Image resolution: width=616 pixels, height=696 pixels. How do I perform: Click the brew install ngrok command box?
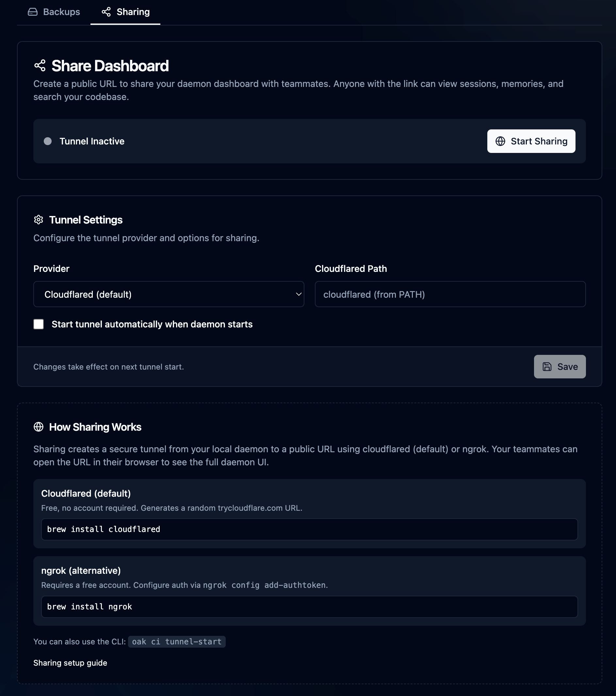tap(309, 607)
